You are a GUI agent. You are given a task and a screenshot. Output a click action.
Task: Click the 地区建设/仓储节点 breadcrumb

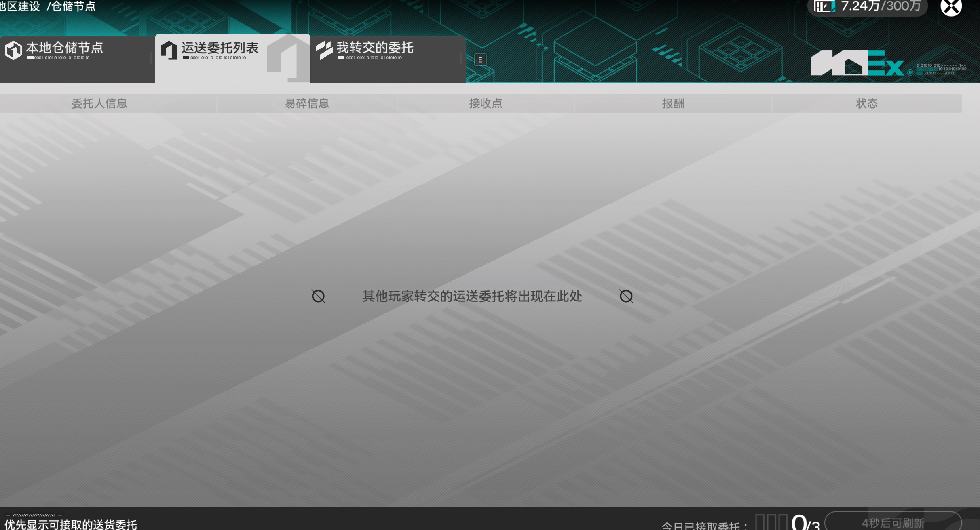click(x=49, y=6)
